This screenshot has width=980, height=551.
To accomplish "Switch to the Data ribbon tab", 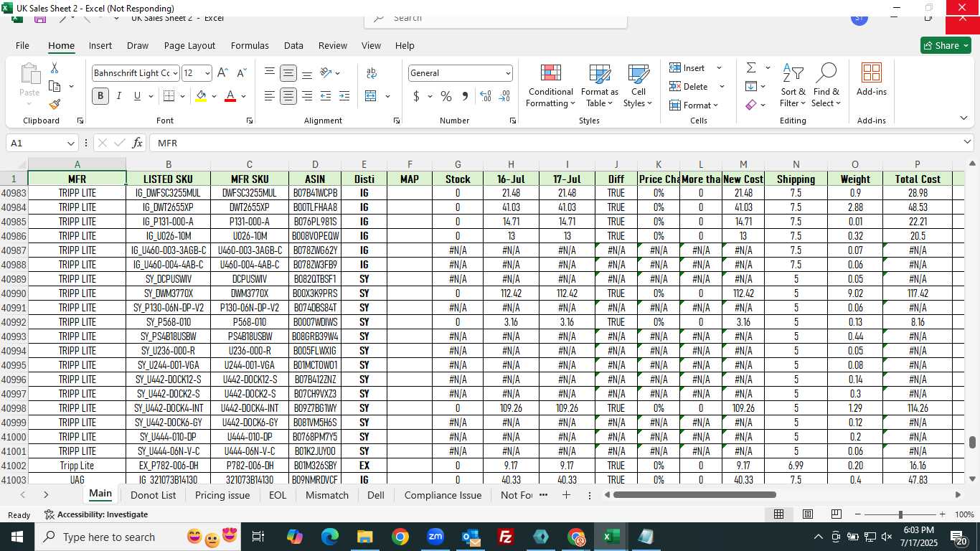I will tap(293, 45).
